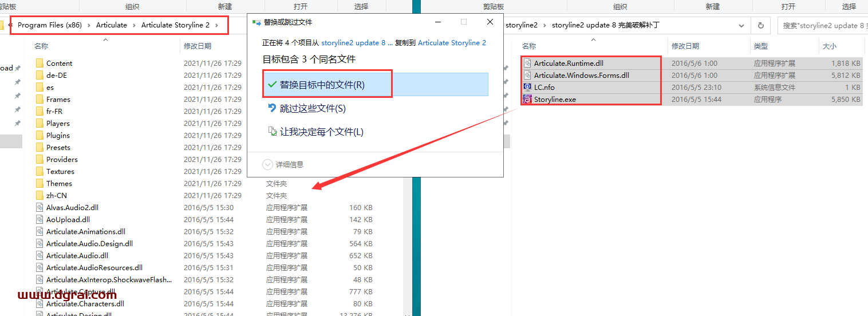Open 组织 ribbon group in left window
The height and width of the screenshot is (316, 868).
[132, 6]
